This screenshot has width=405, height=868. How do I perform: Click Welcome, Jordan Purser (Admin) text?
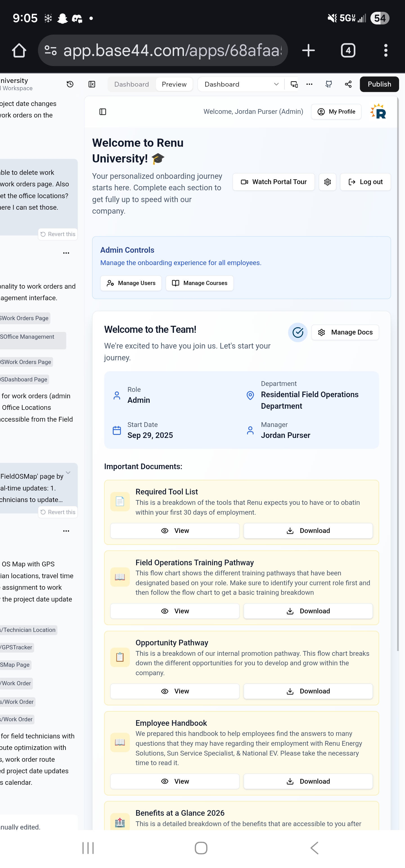253,112
